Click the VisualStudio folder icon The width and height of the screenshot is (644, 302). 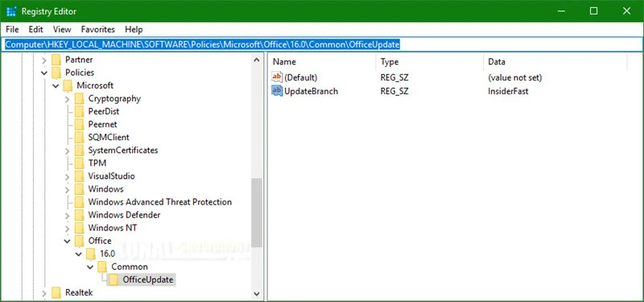tap(79, 176)
